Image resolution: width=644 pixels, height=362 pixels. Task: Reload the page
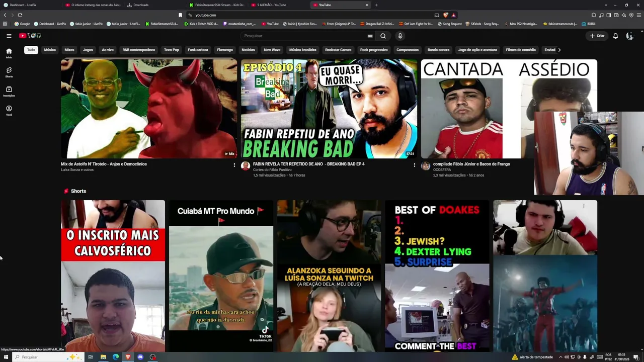tap(20, 15)
